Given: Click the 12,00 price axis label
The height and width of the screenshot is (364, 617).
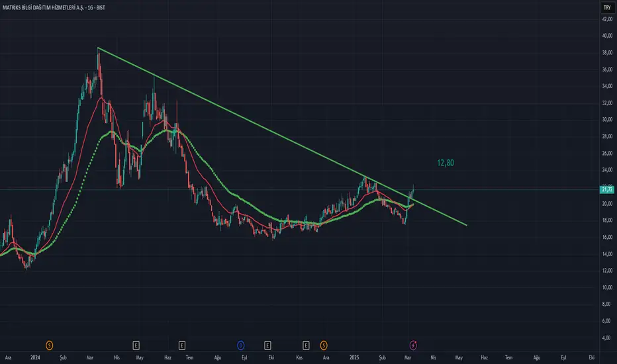Looking at the screenshot, I should pyautogui.click(x=607, y=270).
